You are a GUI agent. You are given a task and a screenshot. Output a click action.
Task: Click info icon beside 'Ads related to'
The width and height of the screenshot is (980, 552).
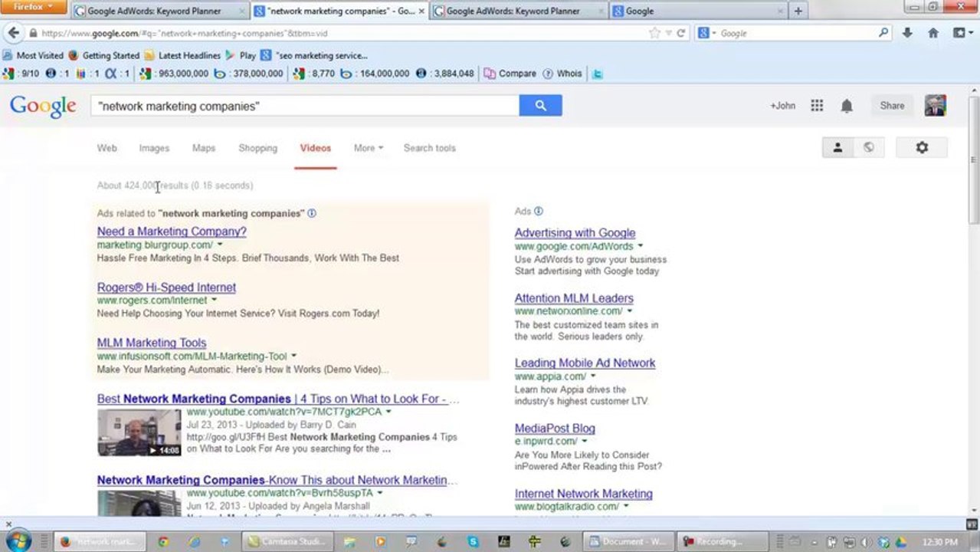(x=312, y=213)
